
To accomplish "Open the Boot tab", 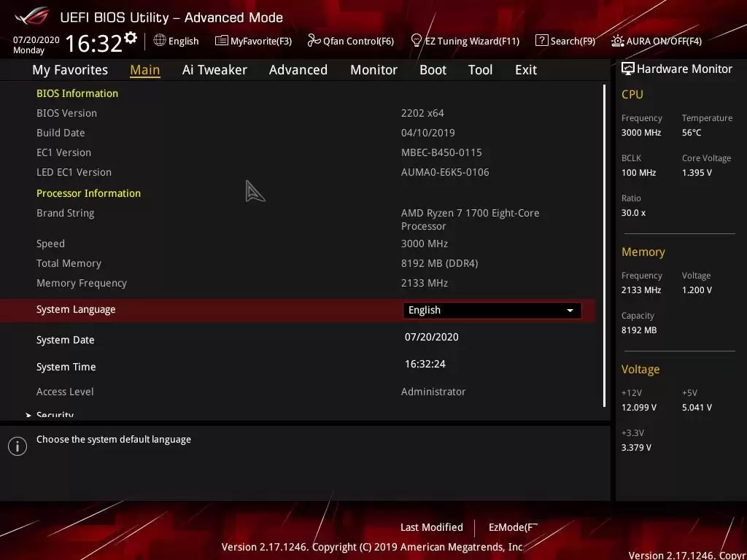I will pos(433,69).
